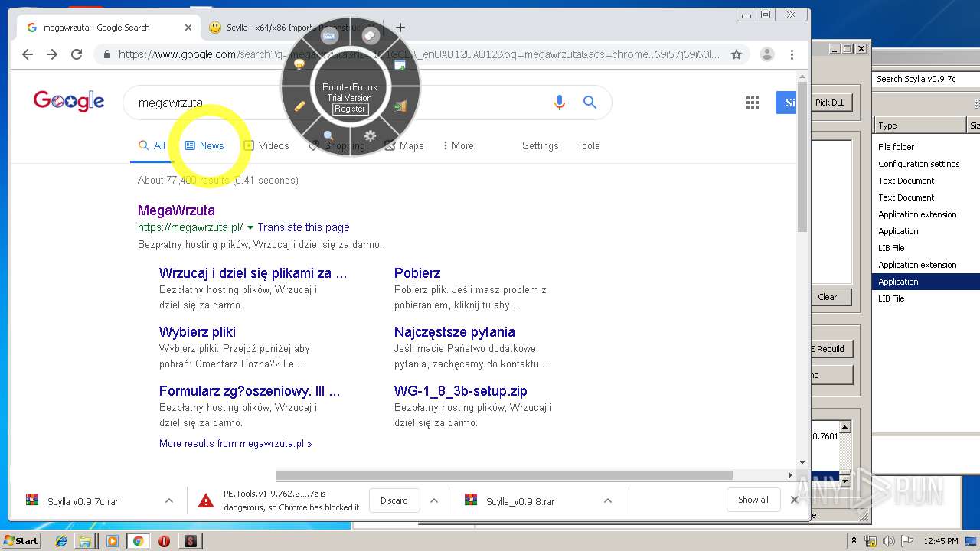The height and width of the screenshot is (551, 980).
Task: Select PointerFocus window icon in radial menu
Action: 400,66
